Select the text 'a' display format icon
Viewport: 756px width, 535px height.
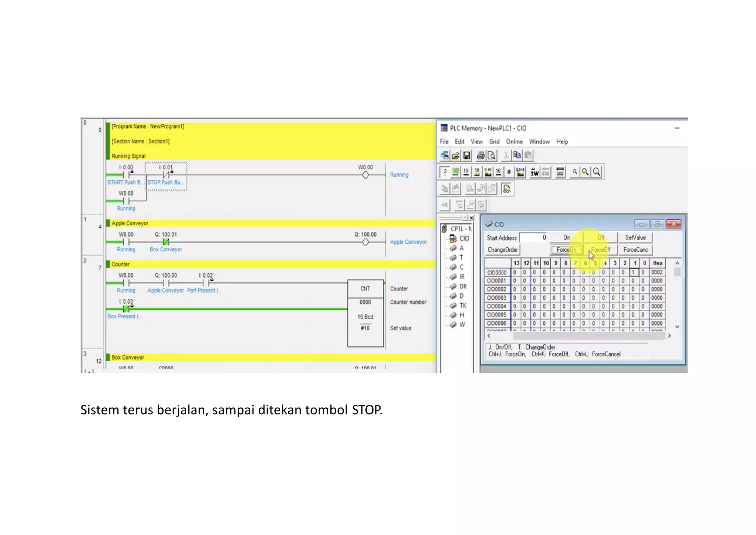[x=509, y=172]
